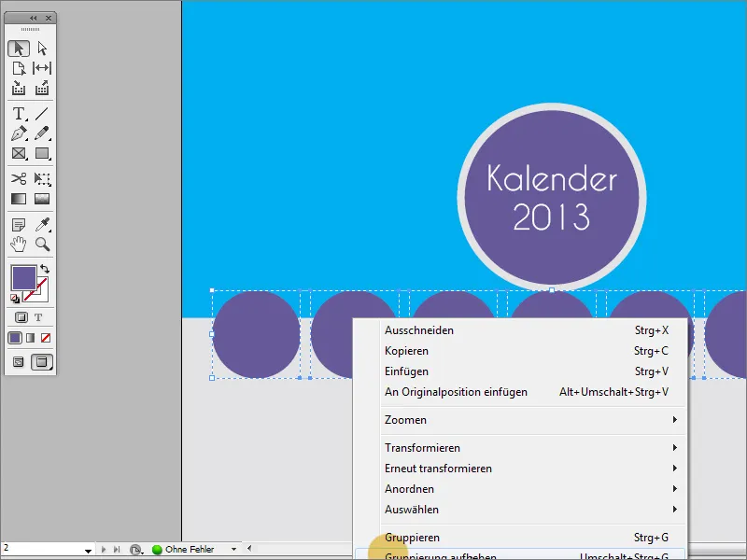Select the Zoom magnifier tool
Viewport: 747px width, 560px height.
42,245
